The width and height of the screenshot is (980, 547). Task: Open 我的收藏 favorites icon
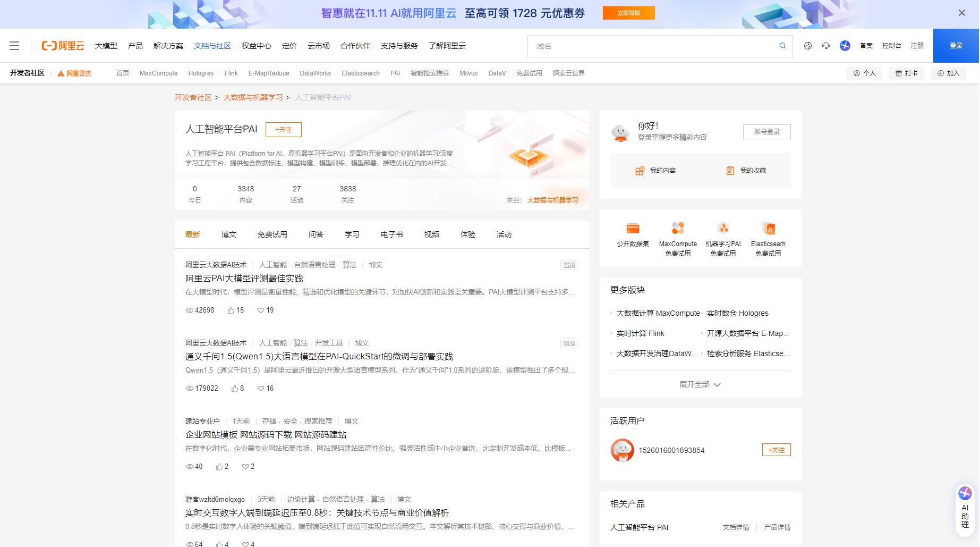[x=731, y=171]
